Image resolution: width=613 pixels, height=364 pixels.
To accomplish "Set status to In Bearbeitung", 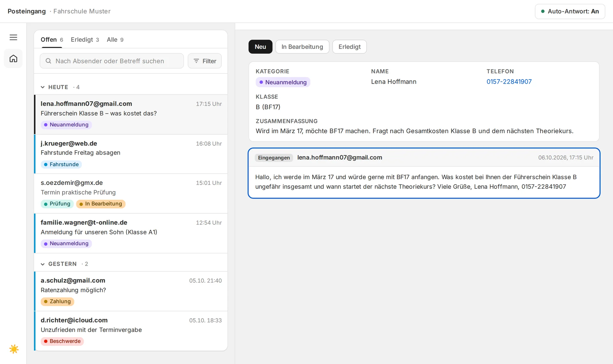I will (302, 47).
